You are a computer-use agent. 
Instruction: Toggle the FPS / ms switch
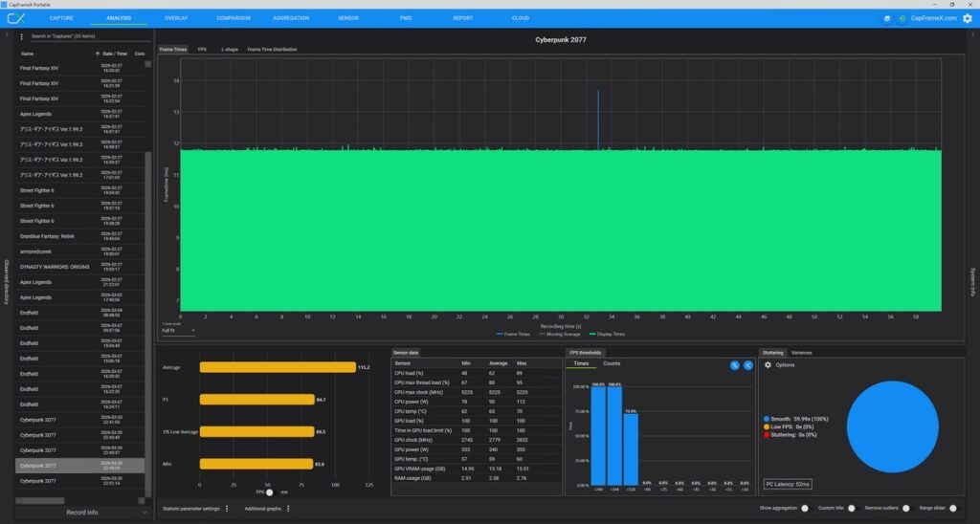(271, 492)
